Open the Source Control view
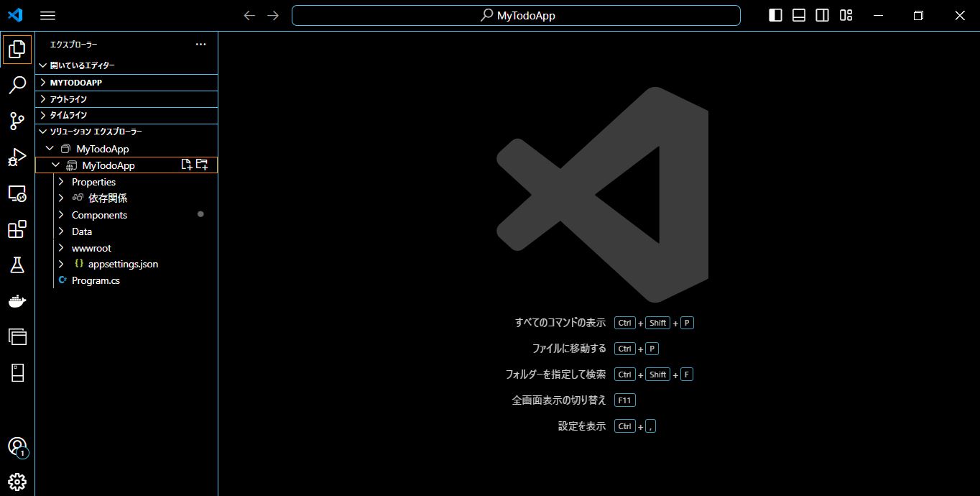This screenshot has width=980, height=496. coord(17,121)
